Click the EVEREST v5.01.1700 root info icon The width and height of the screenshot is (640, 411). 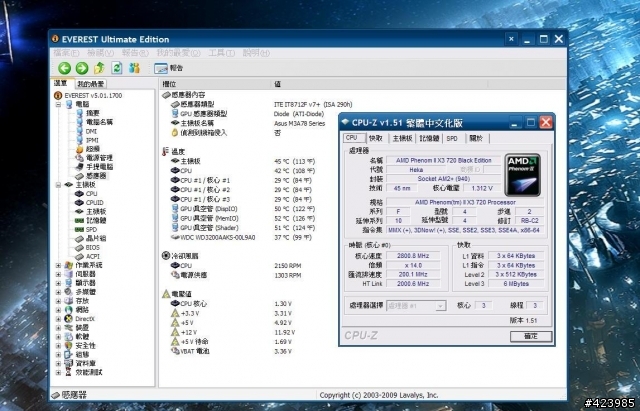tap(58, 96)
